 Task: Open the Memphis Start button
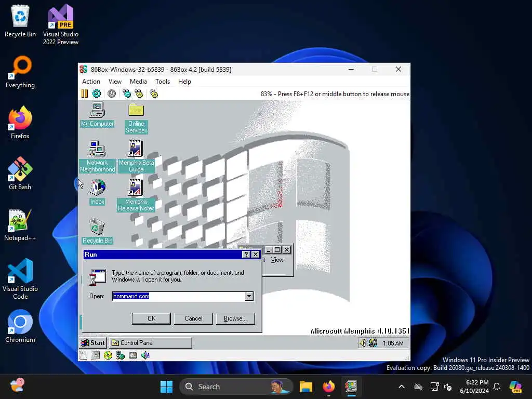[x=94, y=343]
